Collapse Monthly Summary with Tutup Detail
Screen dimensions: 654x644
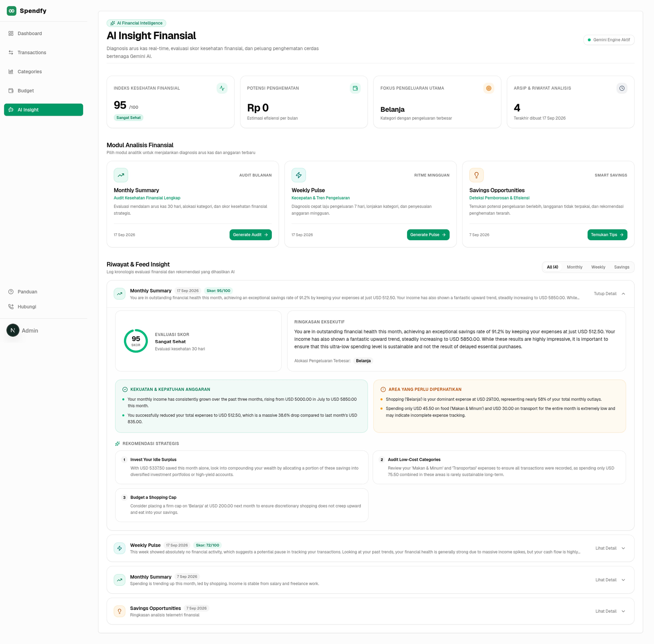pos(609,294)
